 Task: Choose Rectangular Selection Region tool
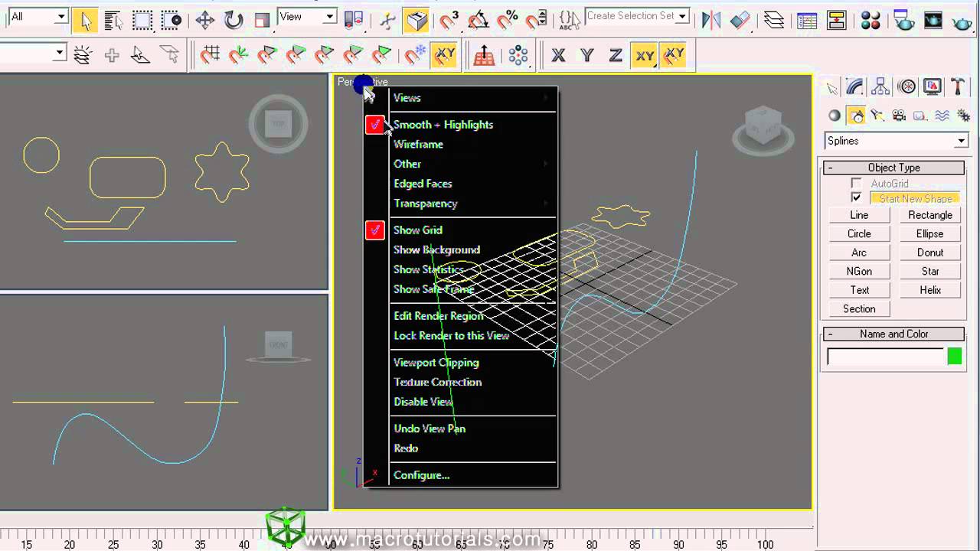pos(142,21)
